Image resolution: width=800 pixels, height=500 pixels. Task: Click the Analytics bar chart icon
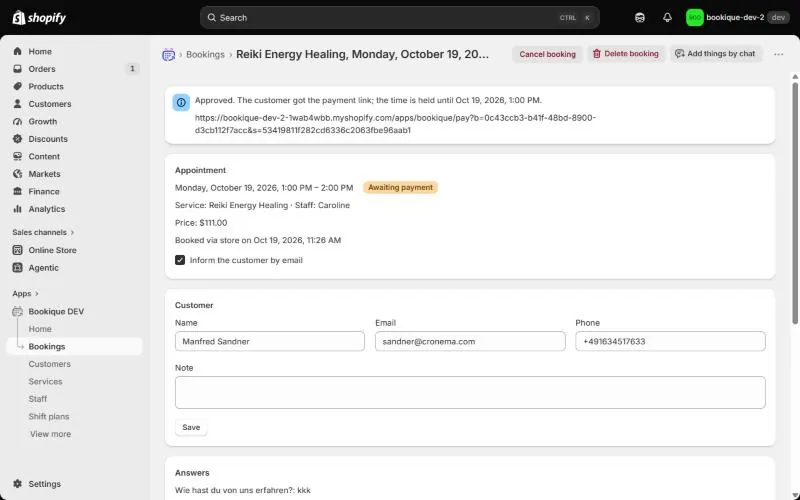click(18, 209)
